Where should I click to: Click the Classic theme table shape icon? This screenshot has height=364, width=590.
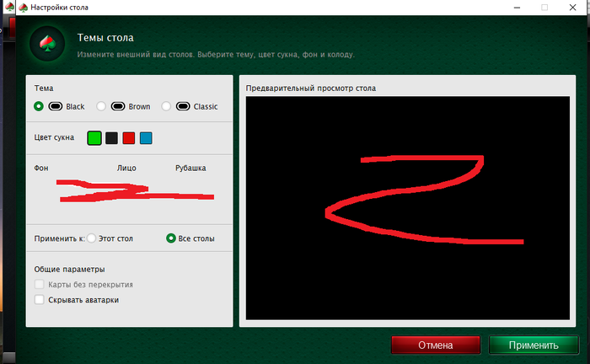(x=183, y=106)
